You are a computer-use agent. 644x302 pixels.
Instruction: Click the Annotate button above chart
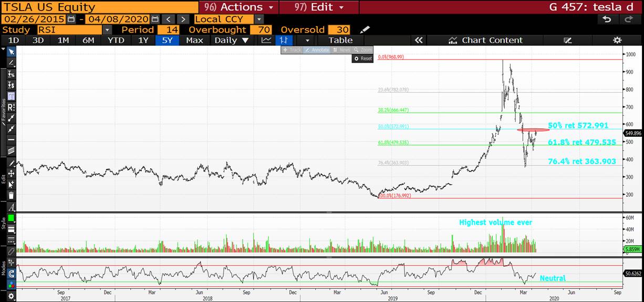317,50
